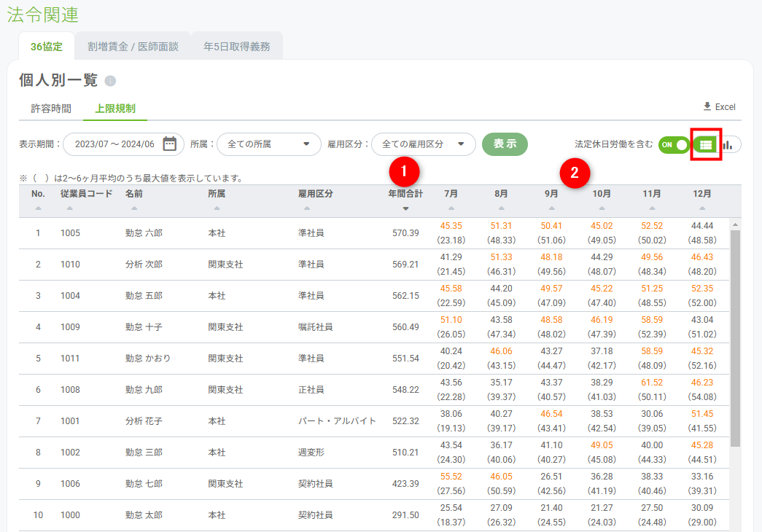The image size is (762, 532).
Task: Click annual total 510.21
Action: [405, 453]
